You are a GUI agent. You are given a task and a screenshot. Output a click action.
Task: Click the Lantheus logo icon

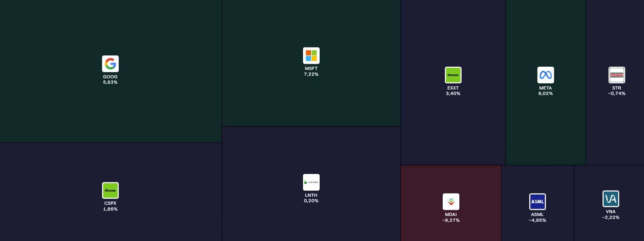pos(311,182)
